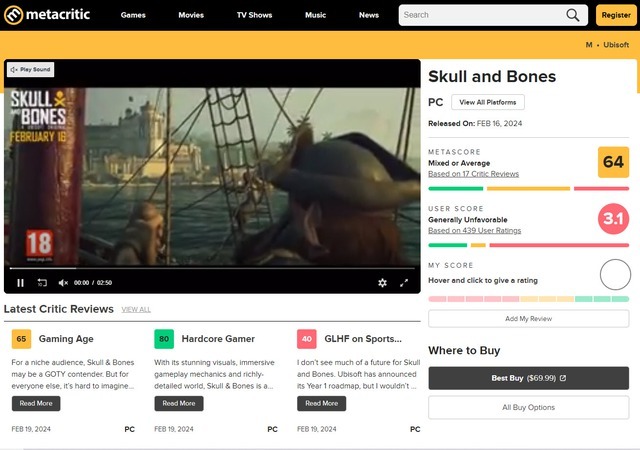
Task: Open Based on 17 Critic Reviews link
Action: click(473, 174)
